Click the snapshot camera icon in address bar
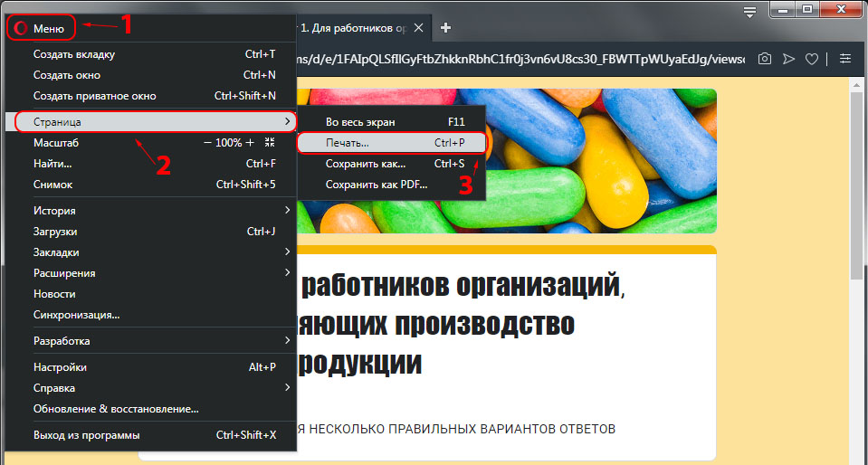Screen dimensions: 868x465 pyautogui.click(x=765, y=59)
